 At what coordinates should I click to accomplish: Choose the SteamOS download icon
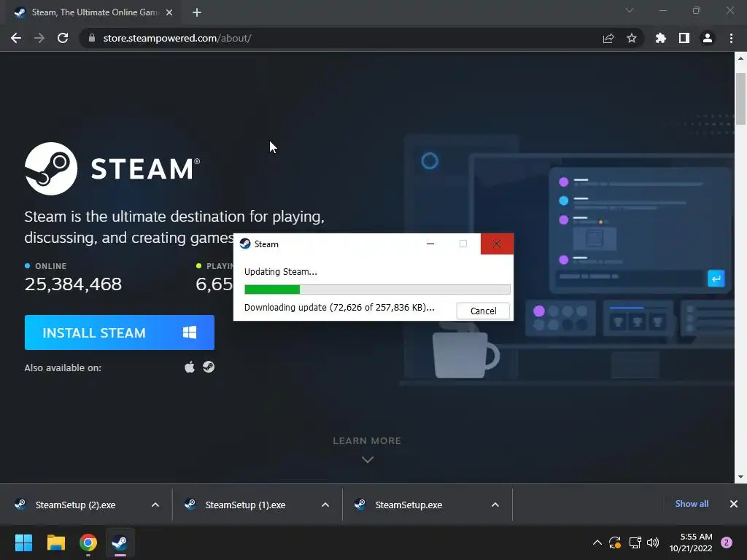click(209, 367)
